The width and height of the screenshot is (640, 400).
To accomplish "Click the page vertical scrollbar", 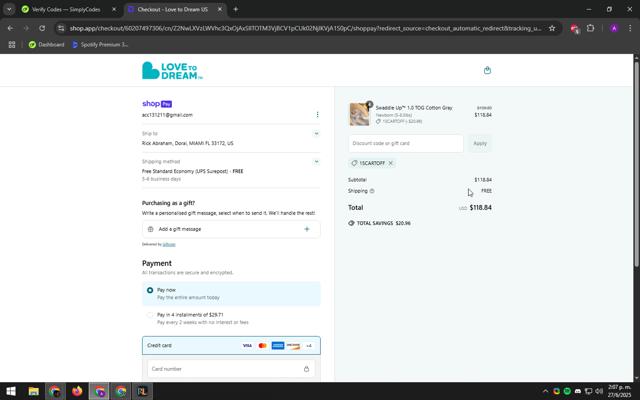I will 636,163.
